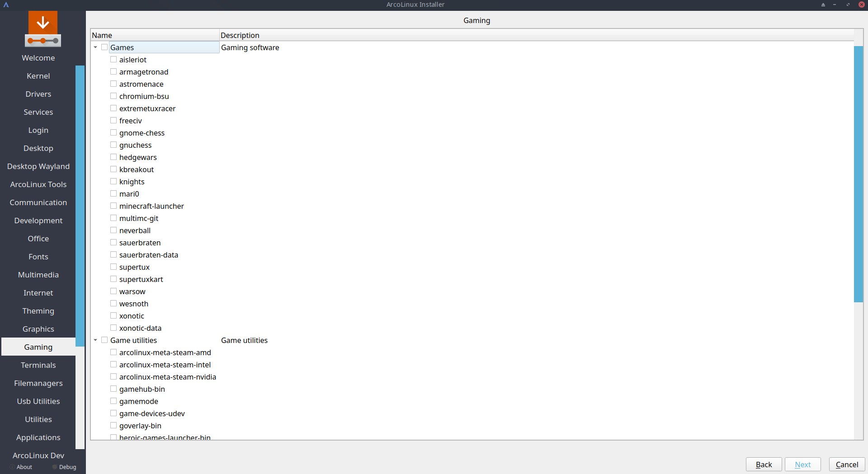The image size is (868, 474).
Task: Enable the kbreakout checkbox
Action: [x=113, y=169]
